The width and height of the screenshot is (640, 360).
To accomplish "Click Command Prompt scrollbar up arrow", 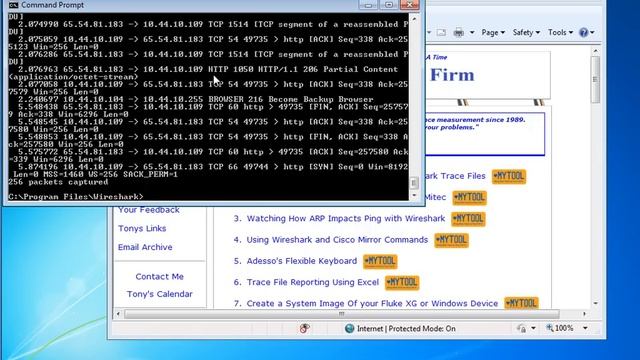I will coord(414,19).
